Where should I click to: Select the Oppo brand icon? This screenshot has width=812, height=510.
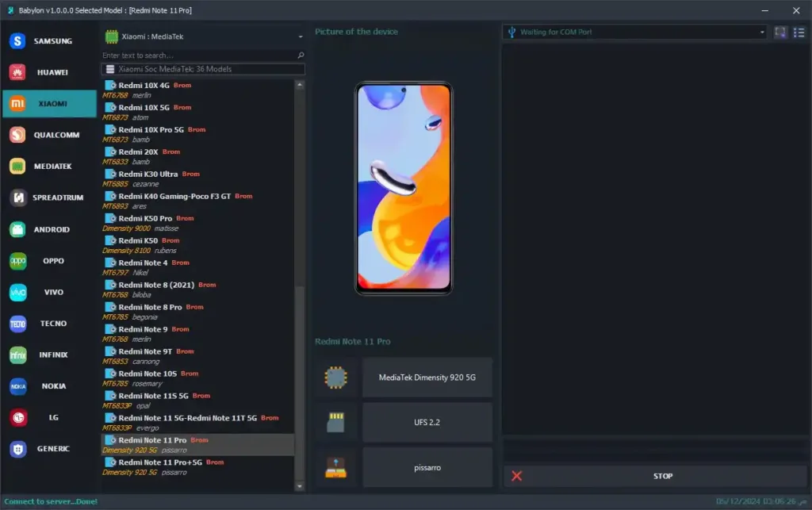coord(18,261)
